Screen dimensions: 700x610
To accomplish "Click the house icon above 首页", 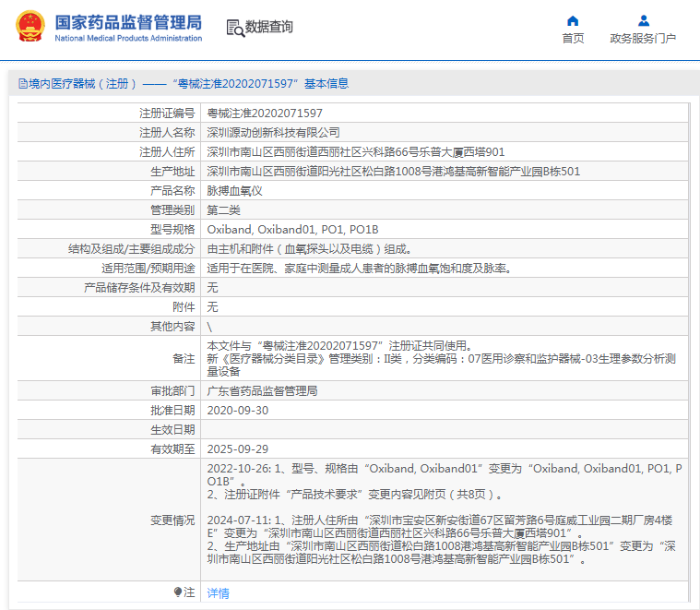I will (573, 20).
